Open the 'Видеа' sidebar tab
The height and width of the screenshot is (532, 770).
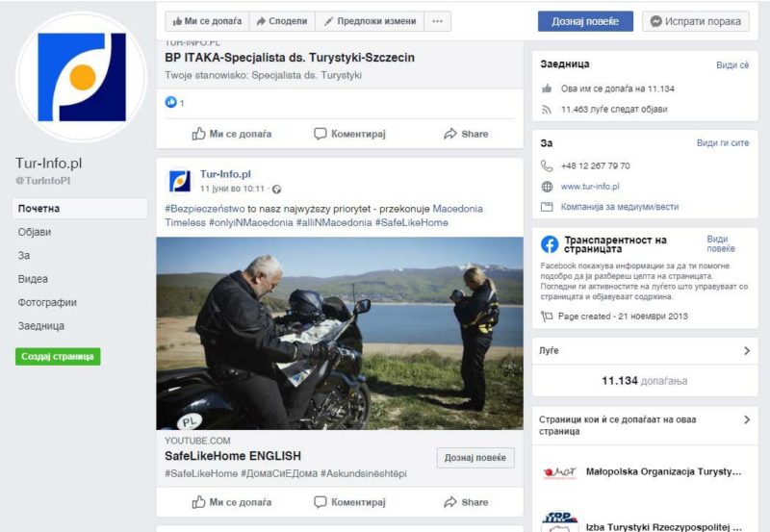33,279
